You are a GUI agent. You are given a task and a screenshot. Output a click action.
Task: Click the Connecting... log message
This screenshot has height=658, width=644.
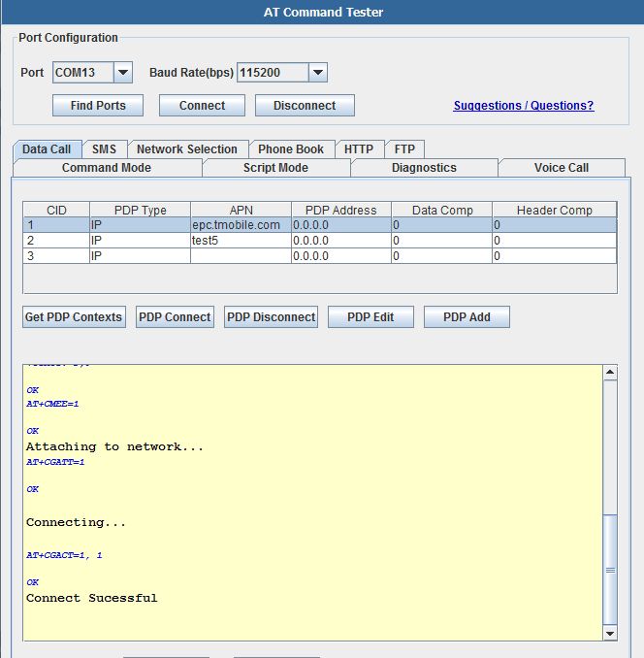(x=76, y=522)
